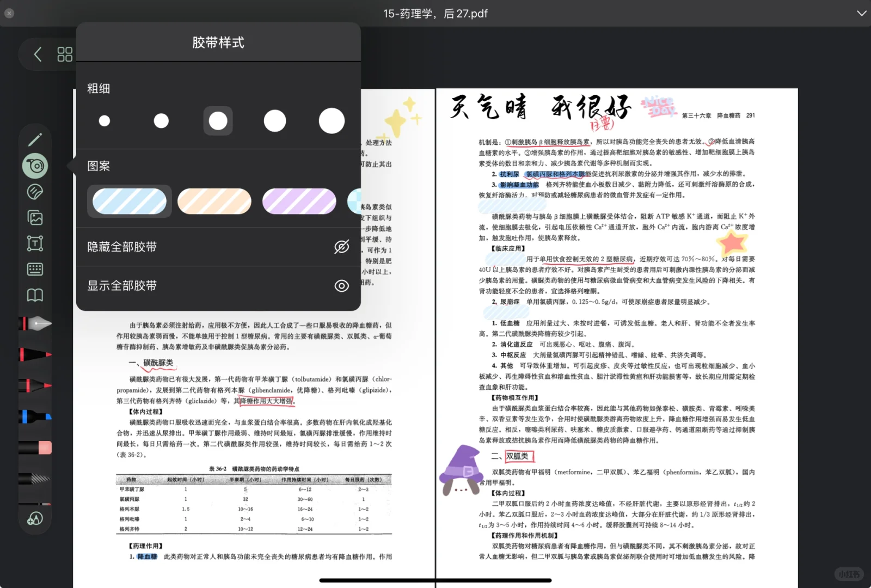Pick the striped-tip pen

[x=35, y=479]
